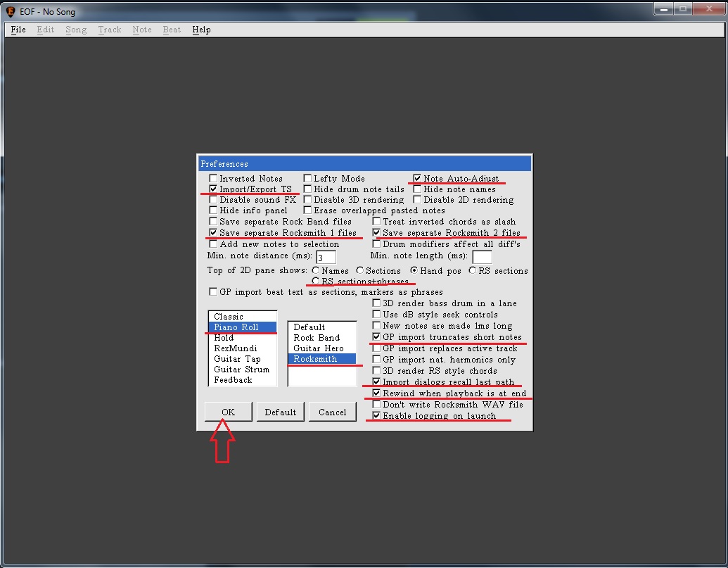This screenshot has width=728, height=568.
Task: Toggle Rewind when playback is at end
Action: coord(376,393)
